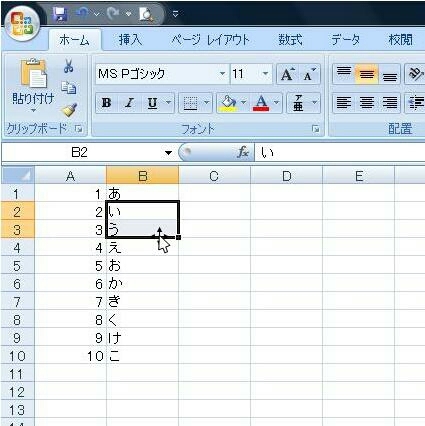Select cell containing け
Viewport: 425px width, 426px height.
click(142, 338)
